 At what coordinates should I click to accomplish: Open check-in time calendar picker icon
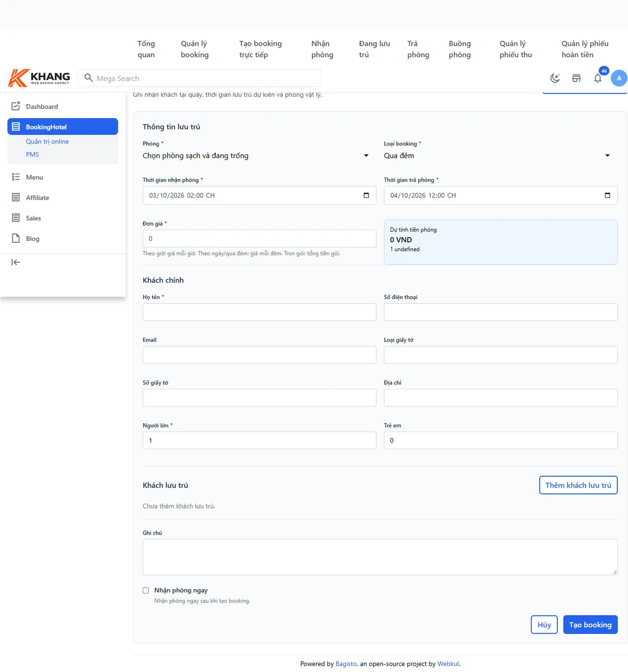point(366,195)
